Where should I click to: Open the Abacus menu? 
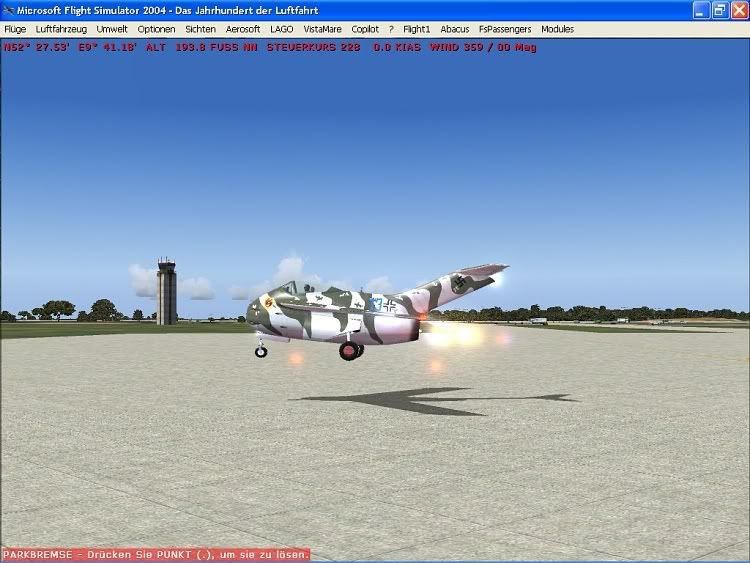[x=454, y=29]
